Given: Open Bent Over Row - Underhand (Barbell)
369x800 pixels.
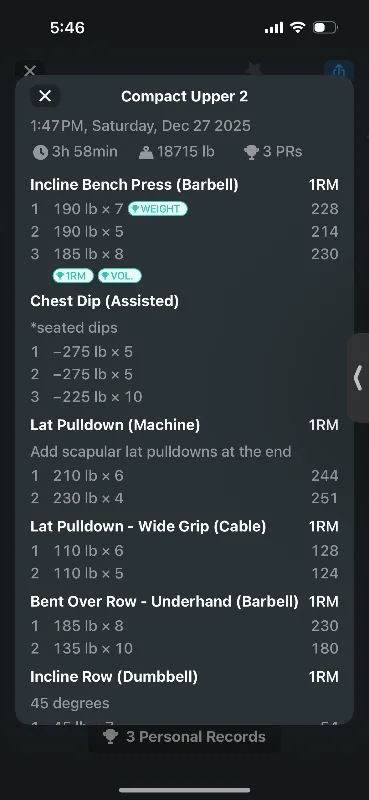Looking at the screenshot, I should coord(164,602).
